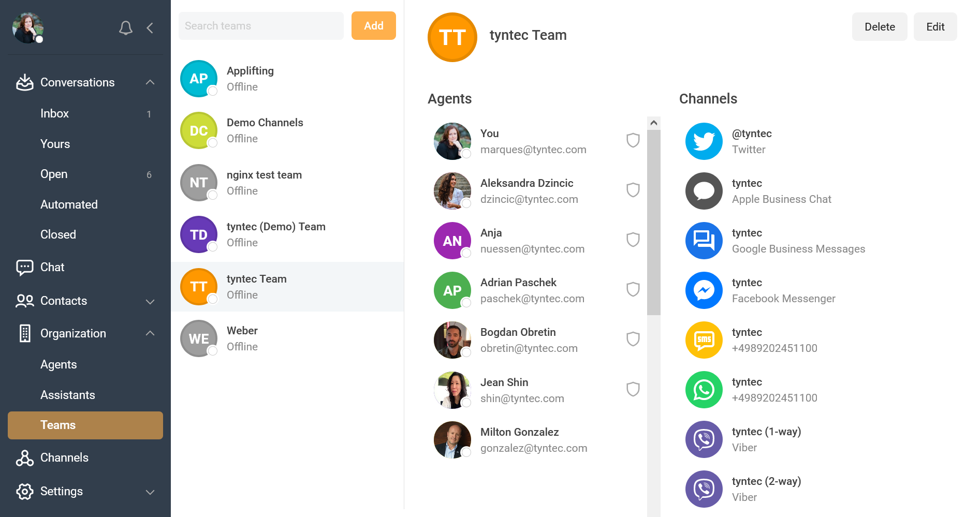This screenshot has width=980, height=517.
Task: Collapse the Conversations section chevron
Action: tap(150, 82)
